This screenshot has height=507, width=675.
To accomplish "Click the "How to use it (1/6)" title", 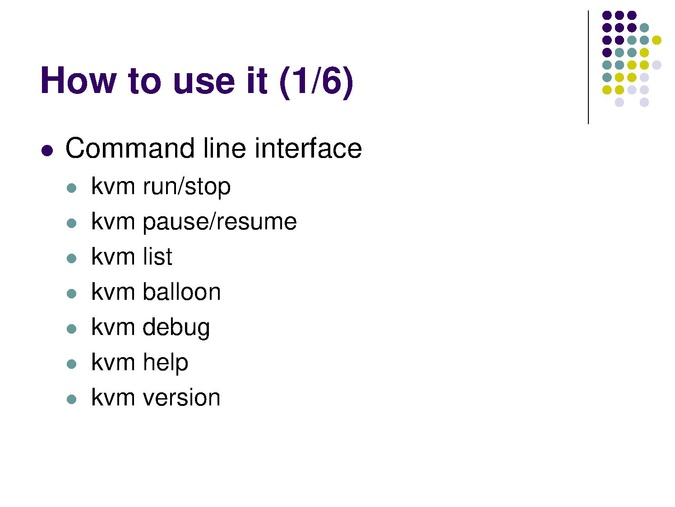I will click(196, 81).
